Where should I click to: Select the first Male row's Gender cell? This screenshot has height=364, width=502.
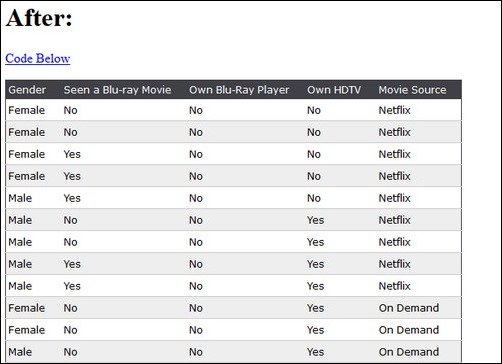[x=20, y=198]
